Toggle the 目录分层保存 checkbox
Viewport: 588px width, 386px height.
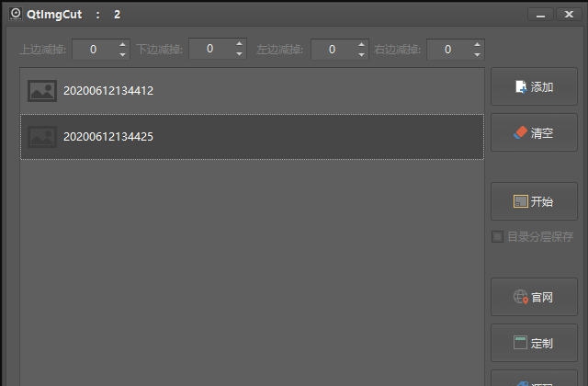tap(497, 236)
